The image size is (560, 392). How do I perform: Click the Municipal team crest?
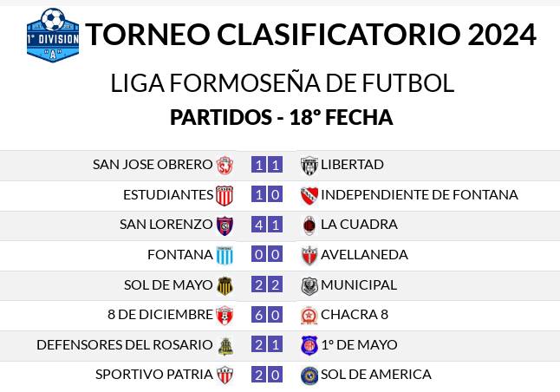coord(309,286)
